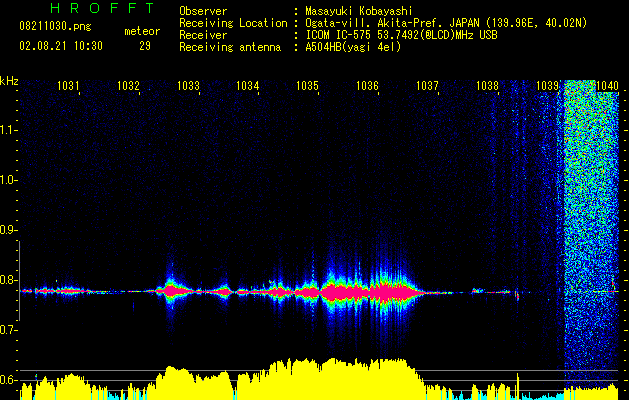Click the 0.6 kHz axis label

tap(7, 380)
